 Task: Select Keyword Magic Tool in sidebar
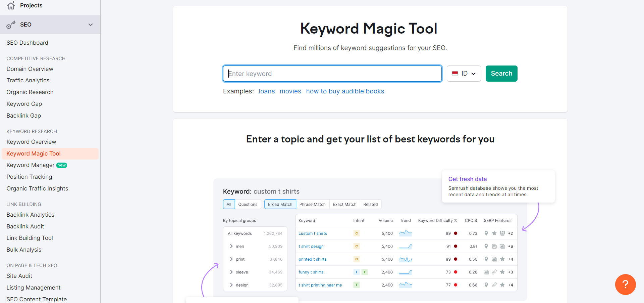point(50,154)
